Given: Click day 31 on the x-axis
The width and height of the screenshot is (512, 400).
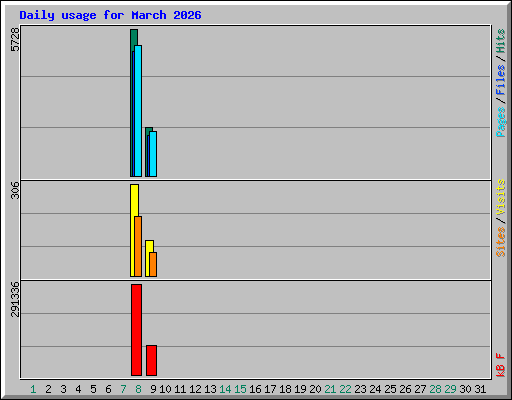Looking at the screenshot, I should 480,389.
